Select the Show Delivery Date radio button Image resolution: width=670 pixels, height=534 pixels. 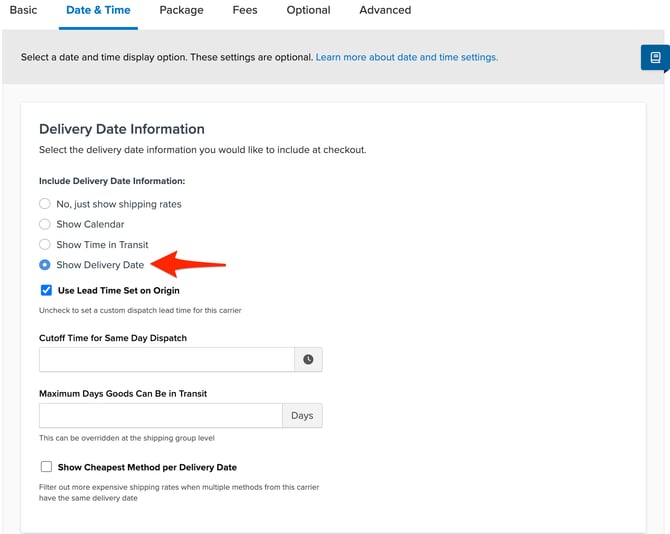[x=45, y=265]
